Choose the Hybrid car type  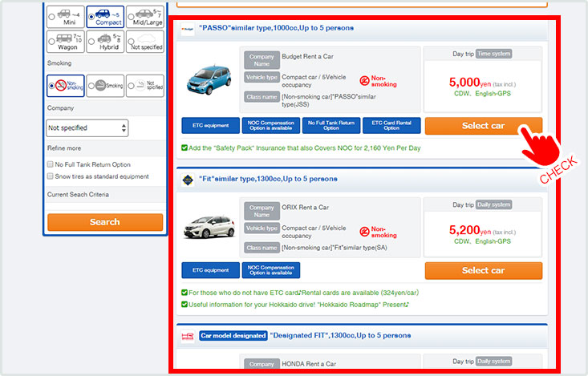click(x=105, y=42)
